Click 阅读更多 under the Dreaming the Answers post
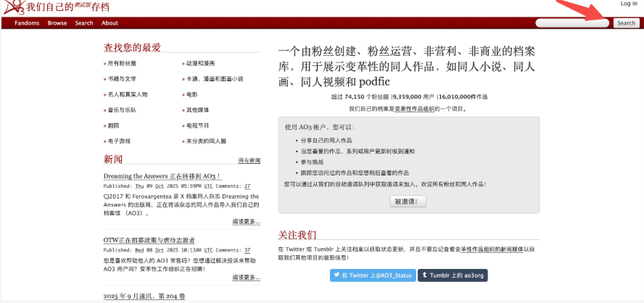 [246, 222]
